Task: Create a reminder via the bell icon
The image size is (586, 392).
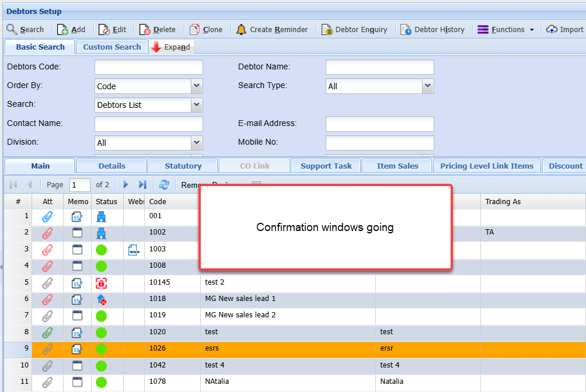Action: 272,30
